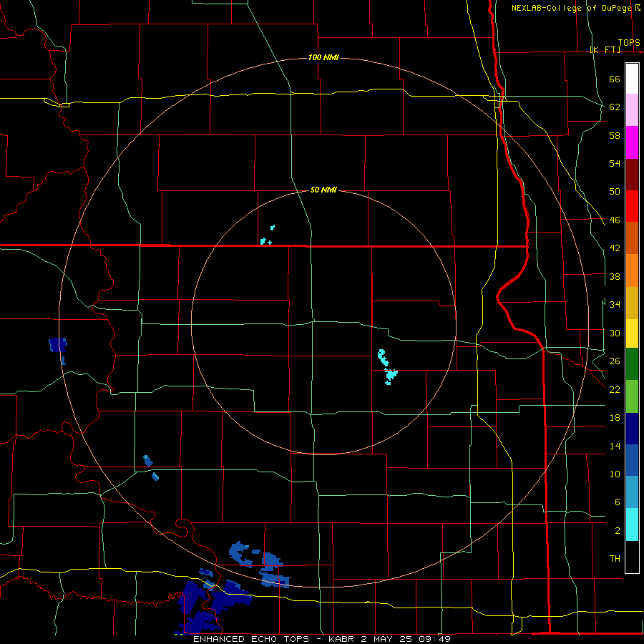Image resolution: width=644 pixels, height=644 pixels.
Task: Click the cyan echo just above the thick state border
Action: (265, 241)
